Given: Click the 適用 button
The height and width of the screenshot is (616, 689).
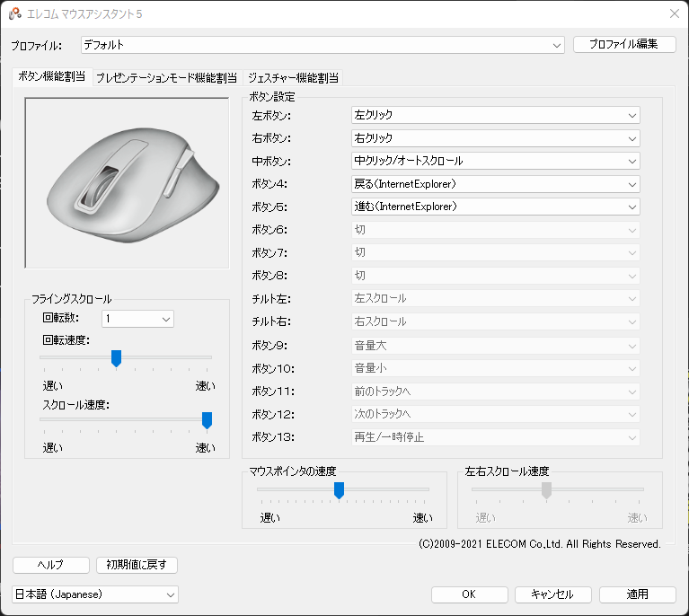Looking at the screenshot, I should [637, 594].
